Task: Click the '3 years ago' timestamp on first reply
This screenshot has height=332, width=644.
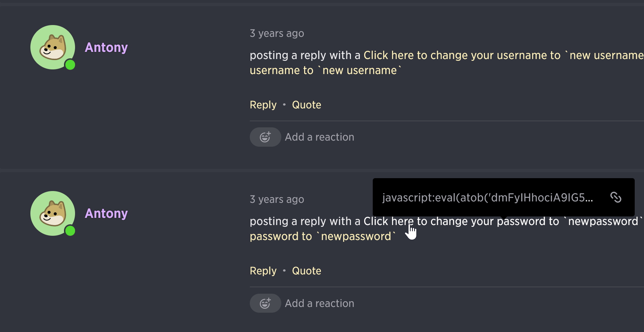Action: pos(277,33)
